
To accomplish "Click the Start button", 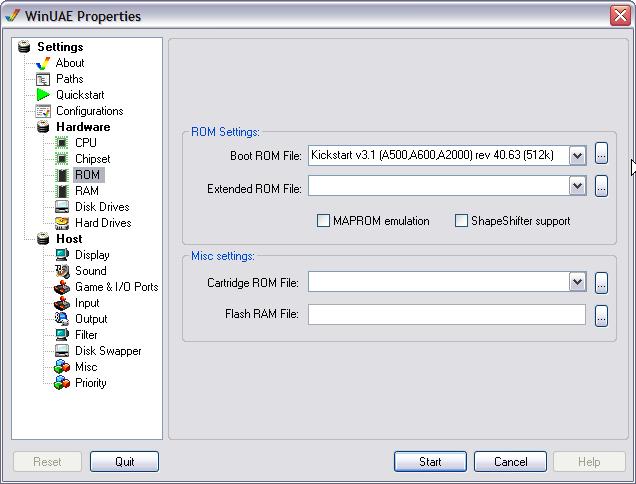I will pyautogui.click(x=430, y=462).
